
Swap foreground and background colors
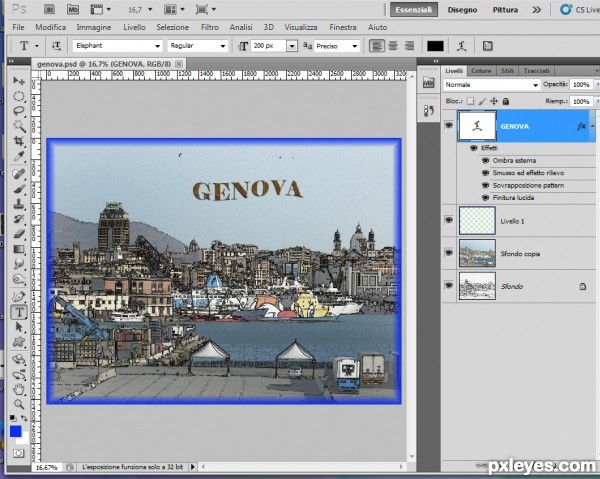[24, 418]
